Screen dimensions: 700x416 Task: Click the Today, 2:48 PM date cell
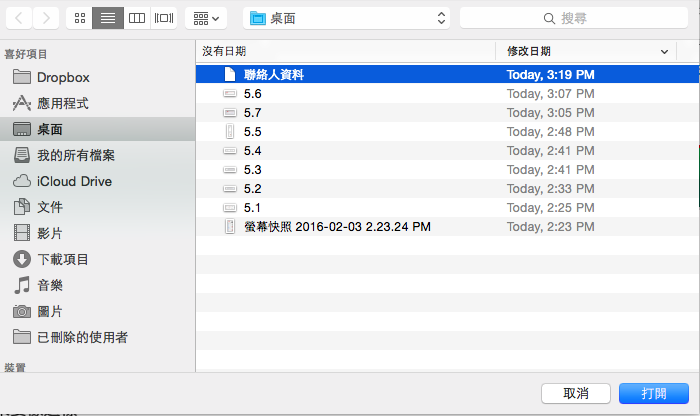[x=550, y=132]
